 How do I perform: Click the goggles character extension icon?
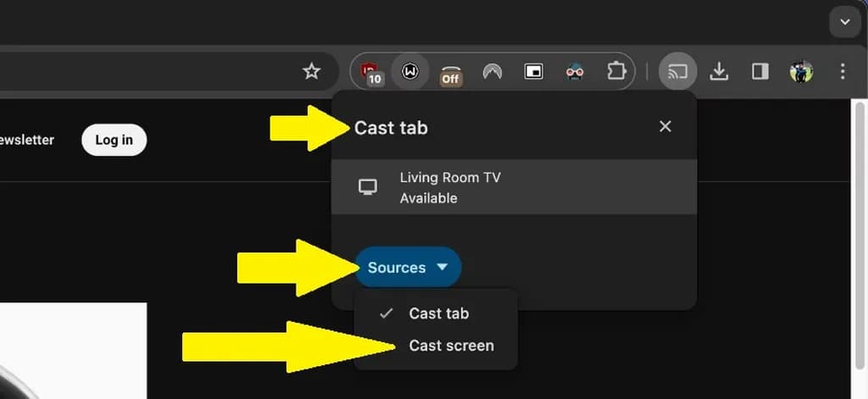tap(575, 72)
